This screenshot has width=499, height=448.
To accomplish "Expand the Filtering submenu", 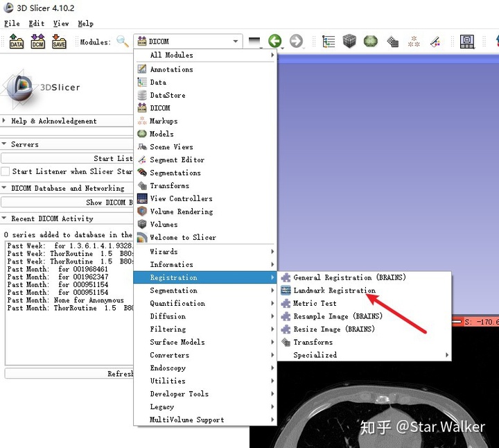I will pyautogui.click(x=205, y=329).
